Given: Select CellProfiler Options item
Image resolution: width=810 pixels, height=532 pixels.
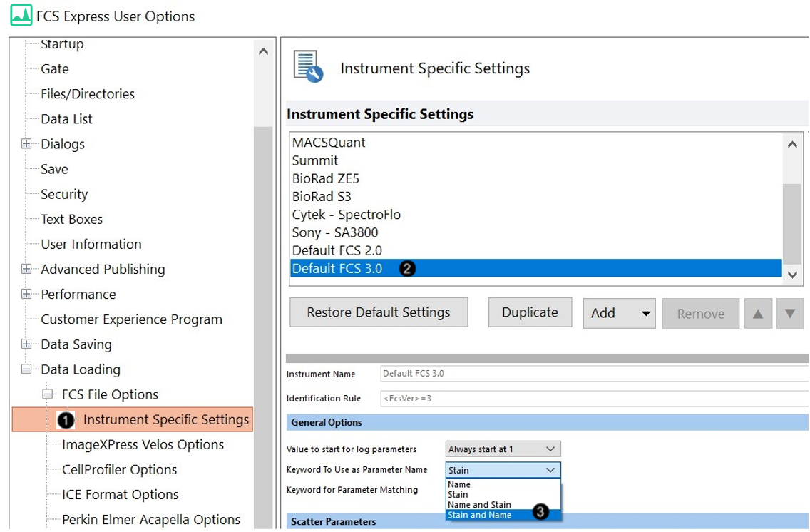Looking at the screenshot, I should [119, 469].
